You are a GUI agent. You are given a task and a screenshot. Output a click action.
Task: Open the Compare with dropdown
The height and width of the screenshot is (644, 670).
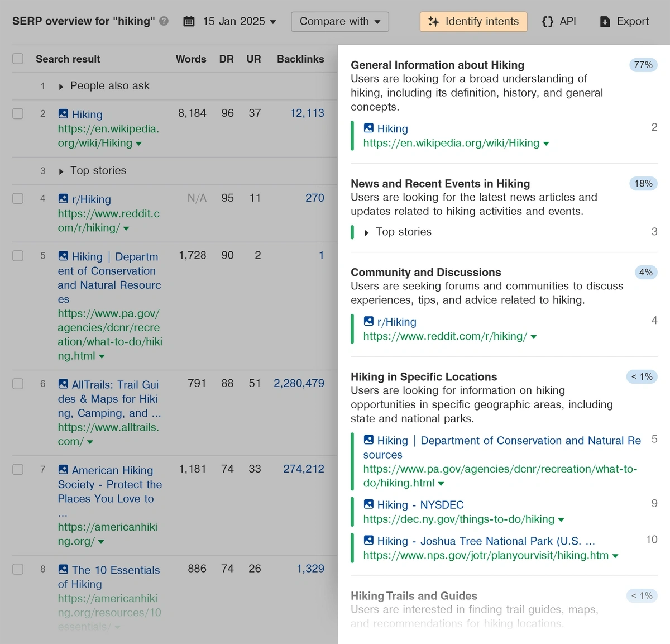point(339,22)
